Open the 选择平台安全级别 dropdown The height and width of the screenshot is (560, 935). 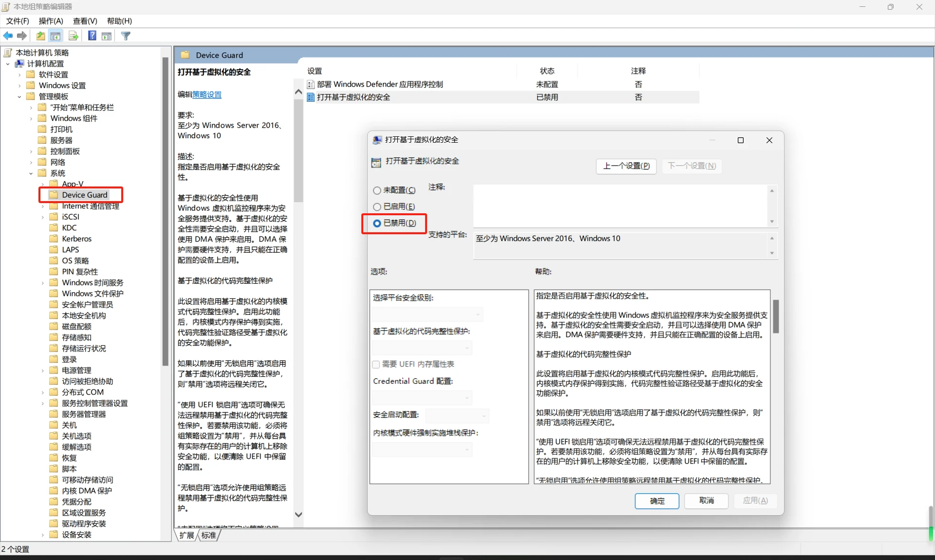tap(427, 314)
